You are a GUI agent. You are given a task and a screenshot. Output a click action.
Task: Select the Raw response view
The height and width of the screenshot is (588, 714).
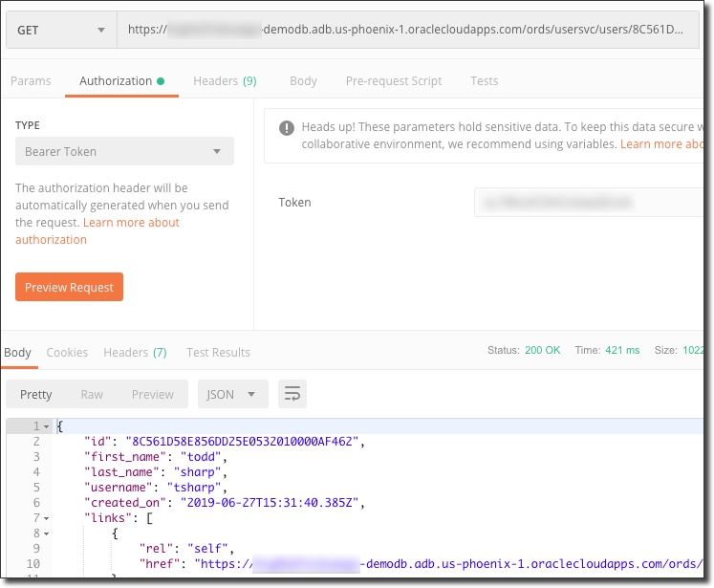coord(92,395)
